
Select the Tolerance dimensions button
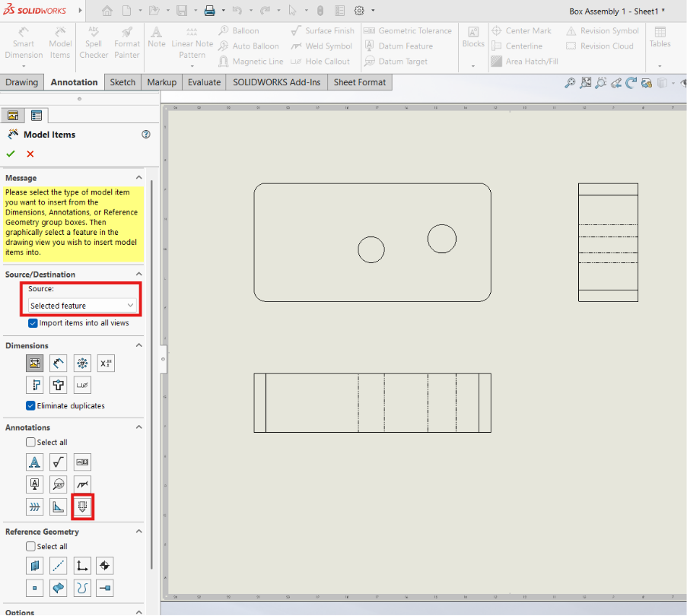(x=106, y=363)
